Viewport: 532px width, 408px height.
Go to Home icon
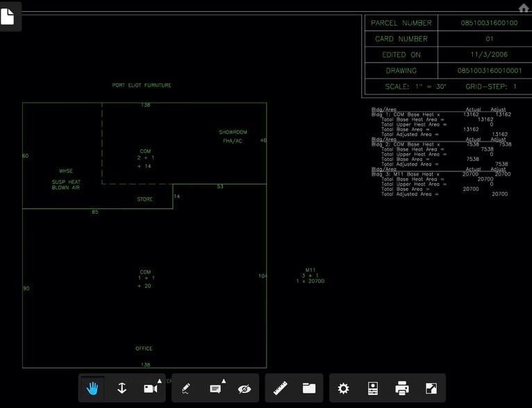524,8
